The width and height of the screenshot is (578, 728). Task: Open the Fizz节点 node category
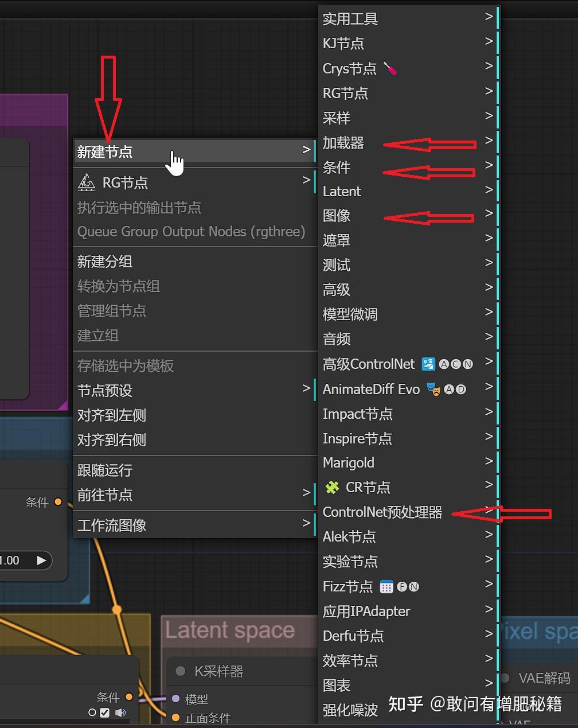408,587
